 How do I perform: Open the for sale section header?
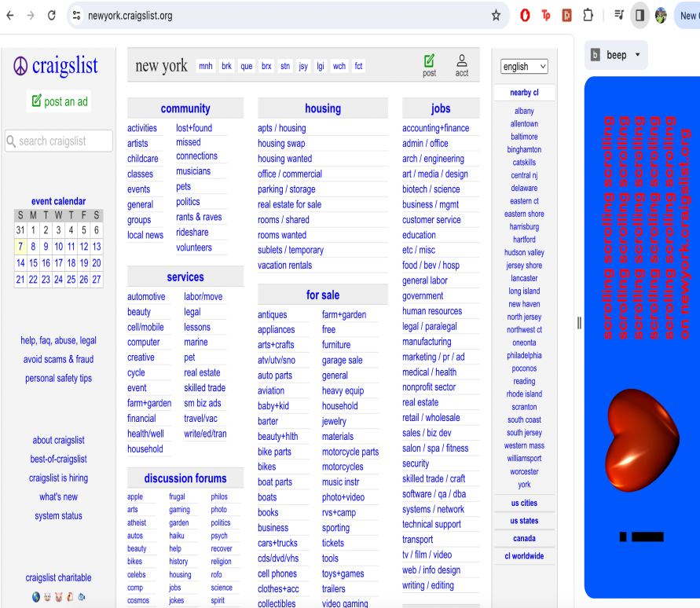pyautogui.click(x=323, y=295)
